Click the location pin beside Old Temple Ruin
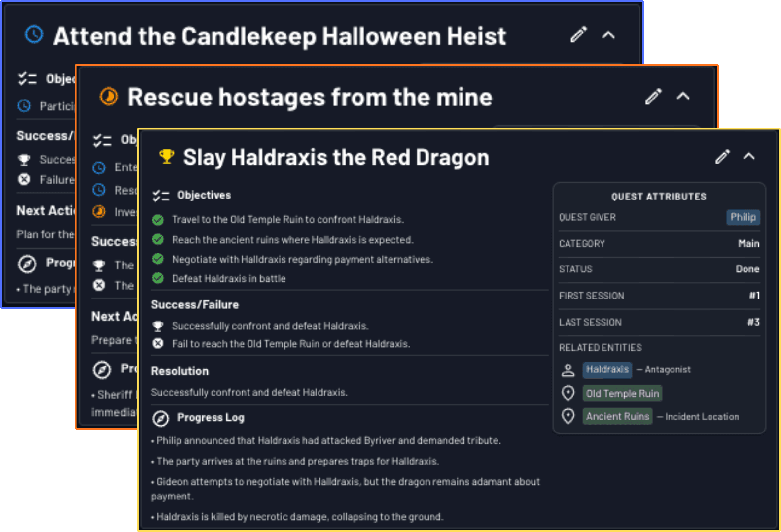Image resolution: width=781 pixels, height=532 pixels. tap(568, 393)
